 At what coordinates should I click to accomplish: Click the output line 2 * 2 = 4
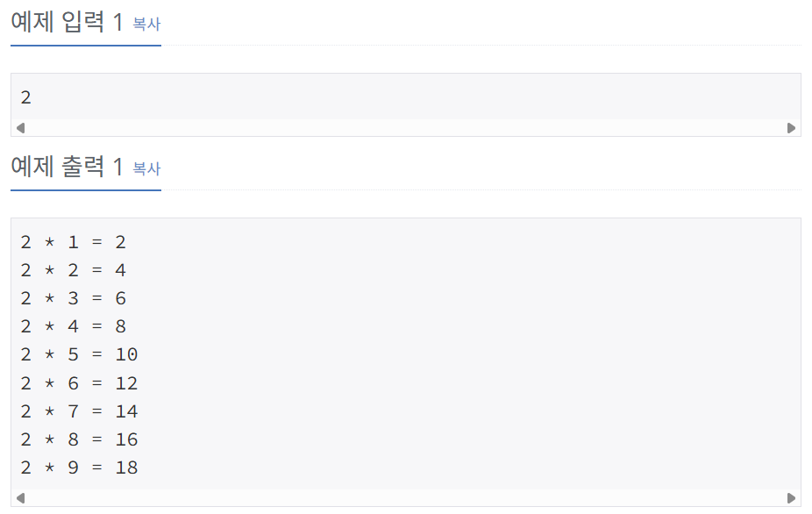click(73, 270)
